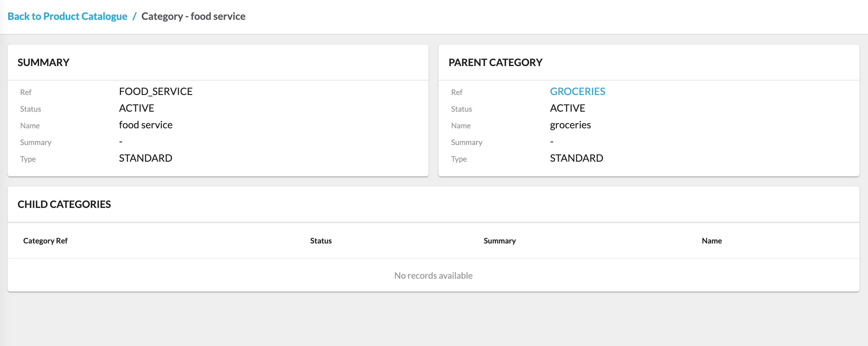
Task: Click the Type label in Parent Category card
Action: [459, 159]
